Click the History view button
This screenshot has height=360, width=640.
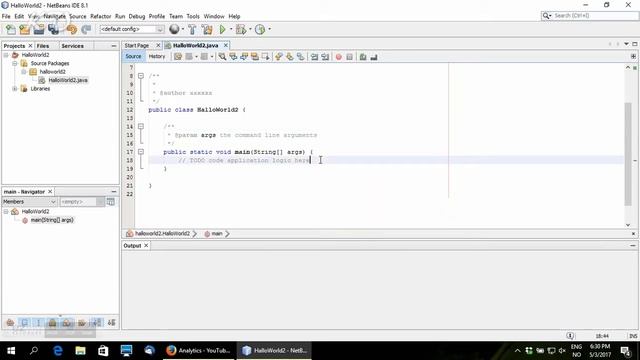(157, 57)
